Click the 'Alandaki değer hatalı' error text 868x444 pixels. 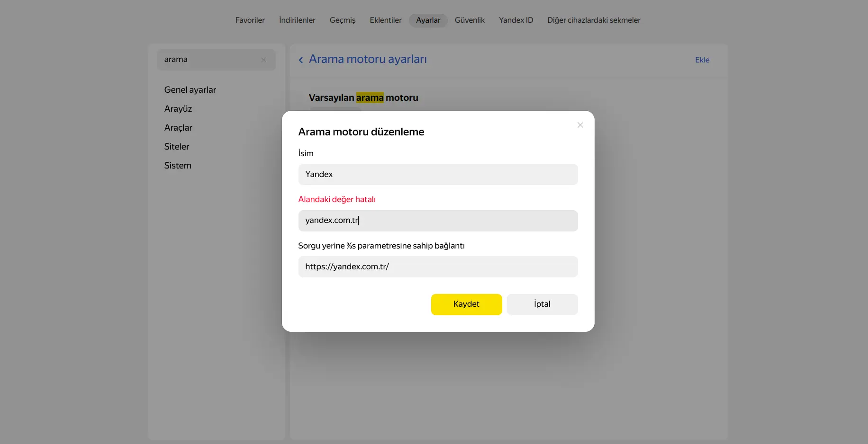(x=337, y=200)
